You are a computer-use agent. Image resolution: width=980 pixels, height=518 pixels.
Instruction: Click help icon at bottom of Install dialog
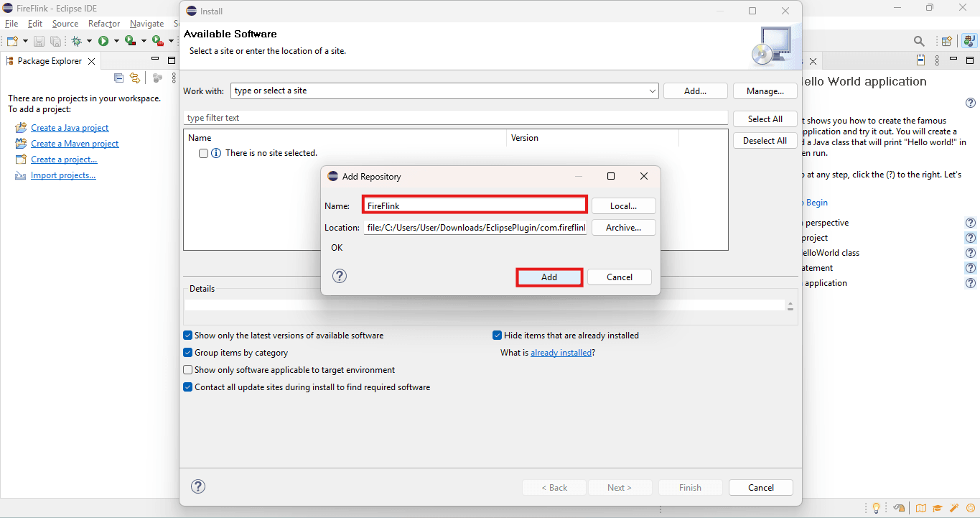198,486
